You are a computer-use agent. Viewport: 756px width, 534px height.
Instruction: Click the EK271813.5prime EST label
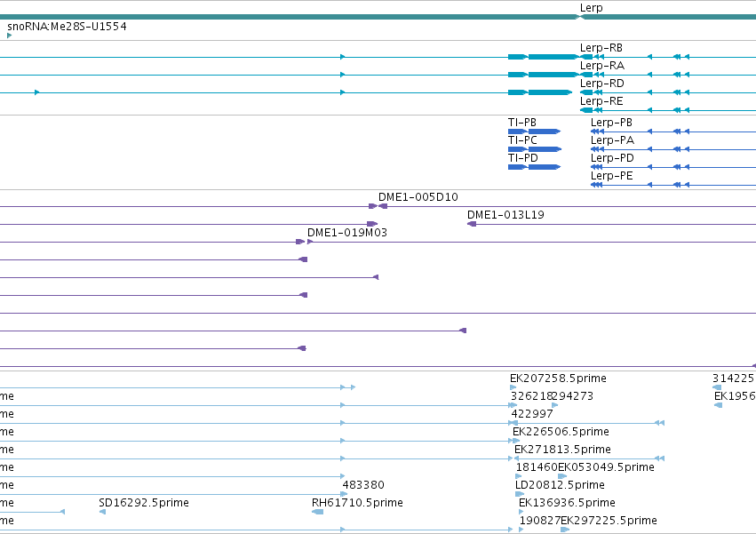(x=562, y=449)
